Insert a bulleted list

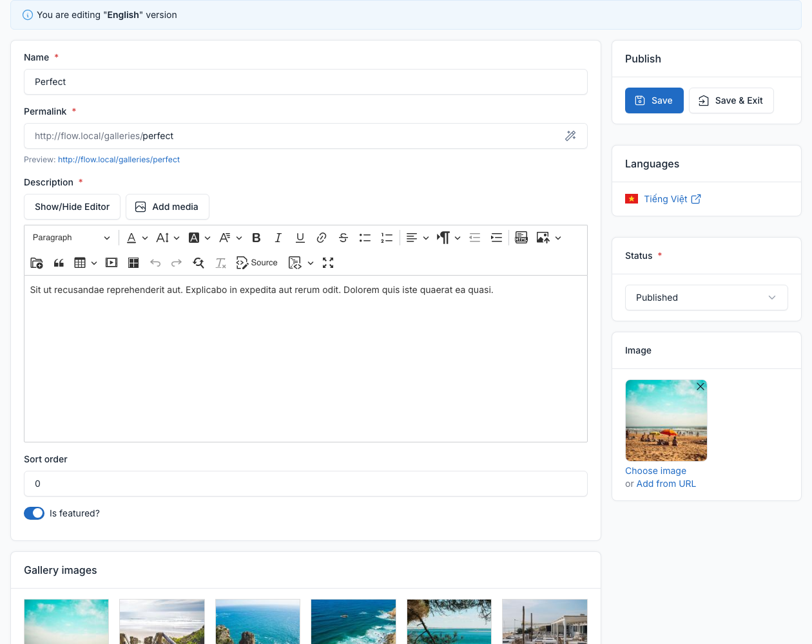pos(365,238)
